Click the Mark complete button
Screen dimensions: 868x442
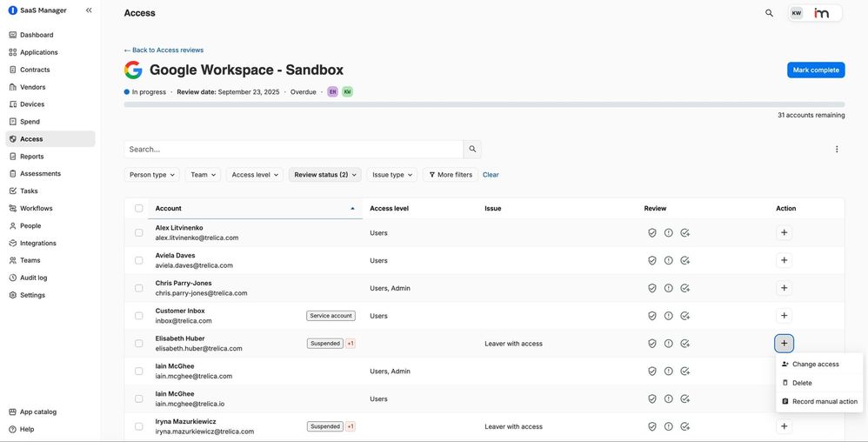815,70
